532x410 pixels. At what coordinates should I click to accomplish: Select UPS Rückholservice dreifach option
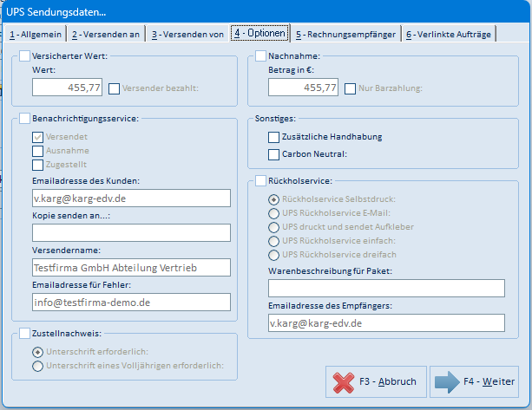[x=273, y=255]
